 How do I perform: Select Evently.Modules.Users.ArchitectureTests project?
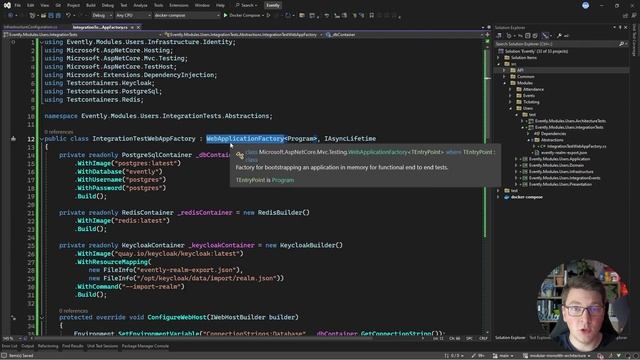(x=570, y=121)
